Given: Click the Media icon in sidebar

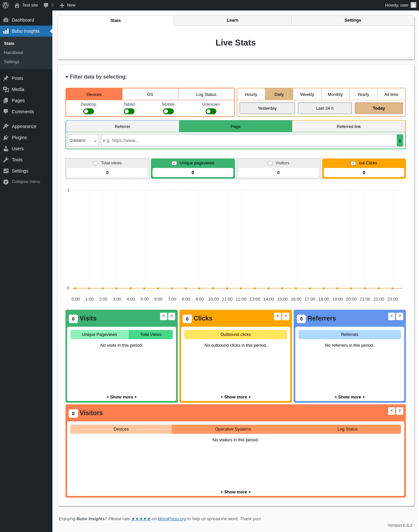Looking at the screenshot, I should 6,89.
